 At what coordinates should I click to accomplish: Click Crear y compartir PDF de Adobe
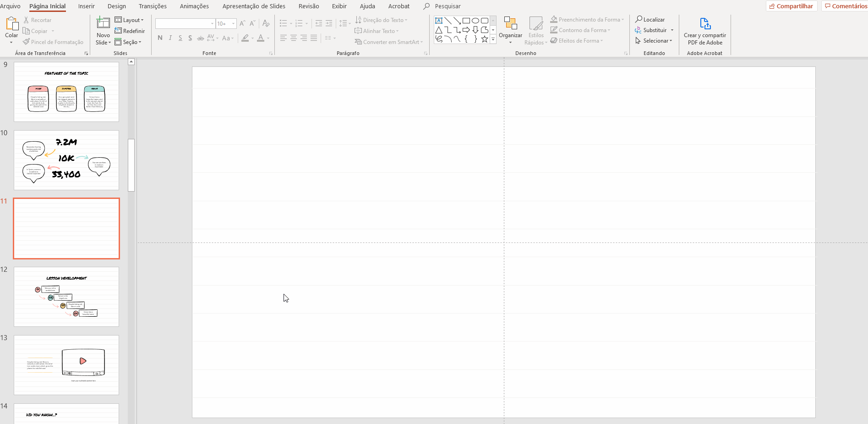(705, 31)
